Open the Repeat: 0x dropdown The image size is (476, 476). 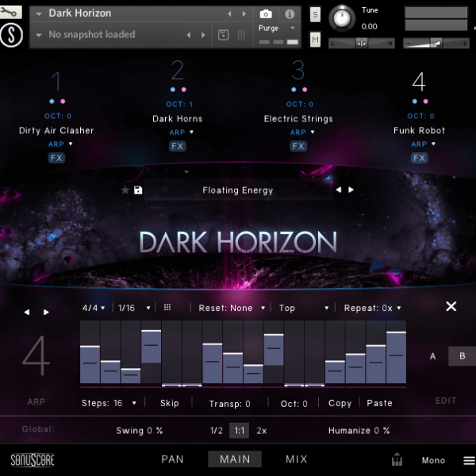point(373,308)
